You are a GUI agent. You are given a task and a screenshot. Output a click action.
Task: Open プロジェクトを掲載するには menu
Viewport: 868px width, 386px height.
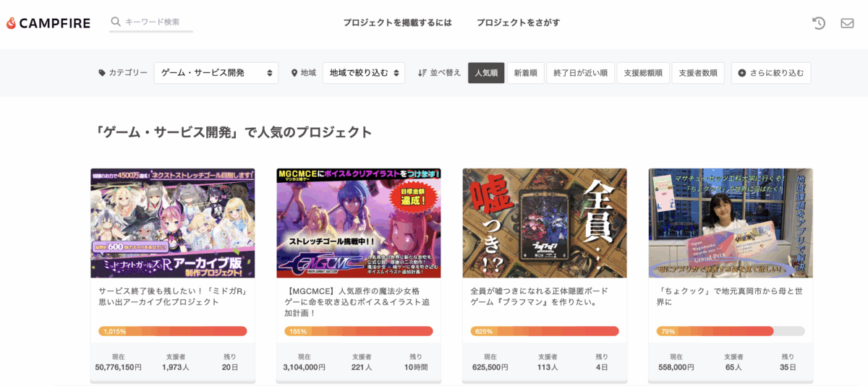(x=397, y=22)
